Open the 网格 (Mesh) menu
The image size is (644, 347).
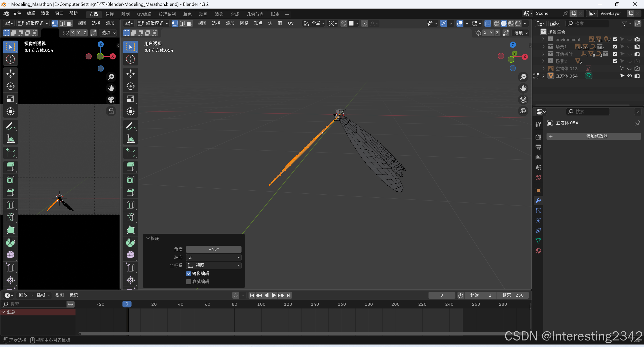point(244,23)
